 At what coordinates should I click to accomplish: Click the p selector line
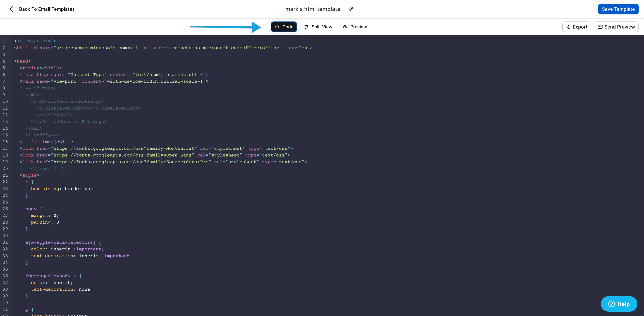[30, 309]
